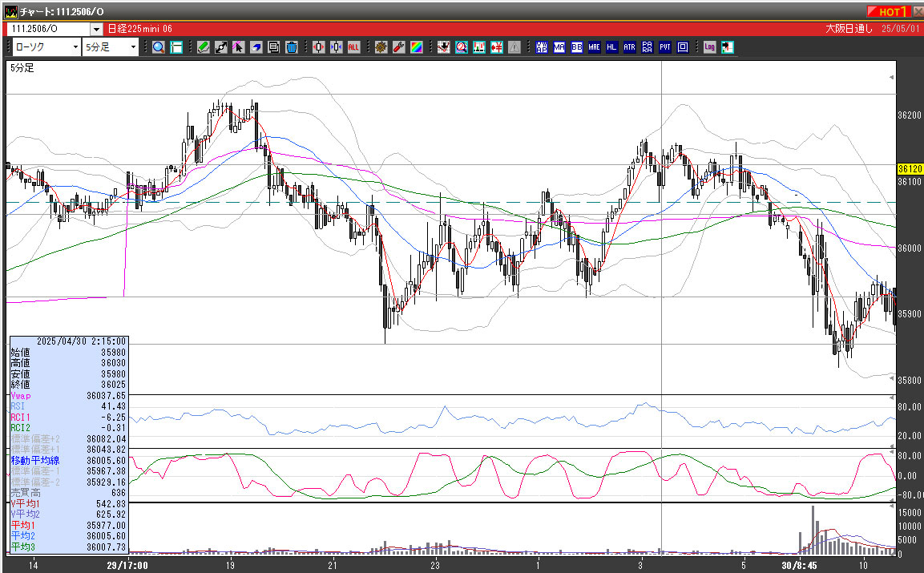The height and width of the screenshot is (573, 924).
Task: Toggle the ATR indicator button
Action: tap(629, 47)
